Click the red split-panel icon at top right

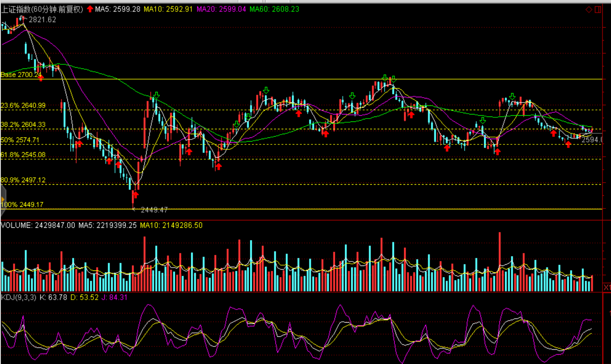click(598, 9)
